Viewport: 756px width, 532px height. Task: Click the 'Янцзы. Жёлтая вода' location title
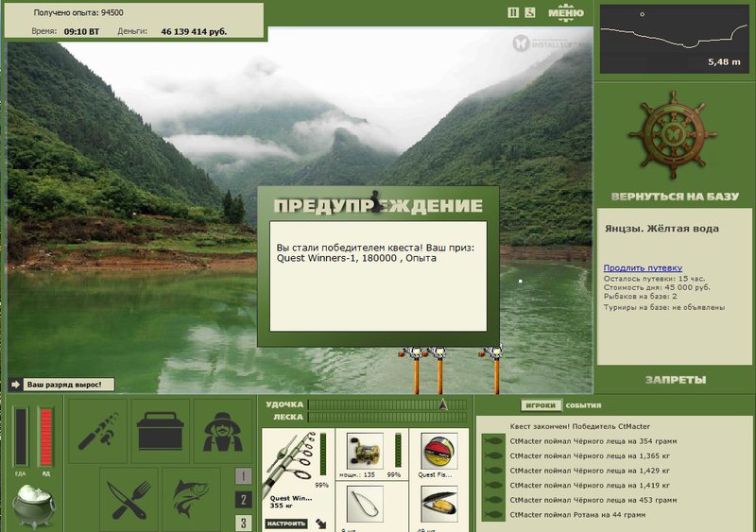click(x=661, y=229)
